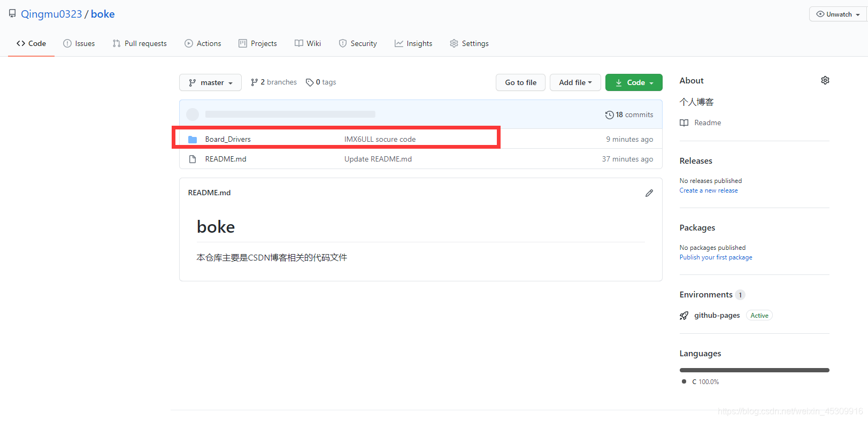Open the repository Settings tab

[x=469, y=43]
